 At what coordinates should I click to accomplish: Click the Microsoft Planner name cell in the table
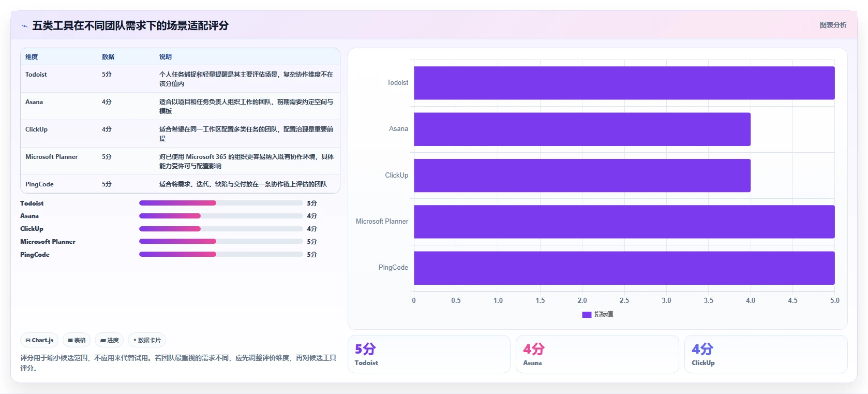(52, 157)
